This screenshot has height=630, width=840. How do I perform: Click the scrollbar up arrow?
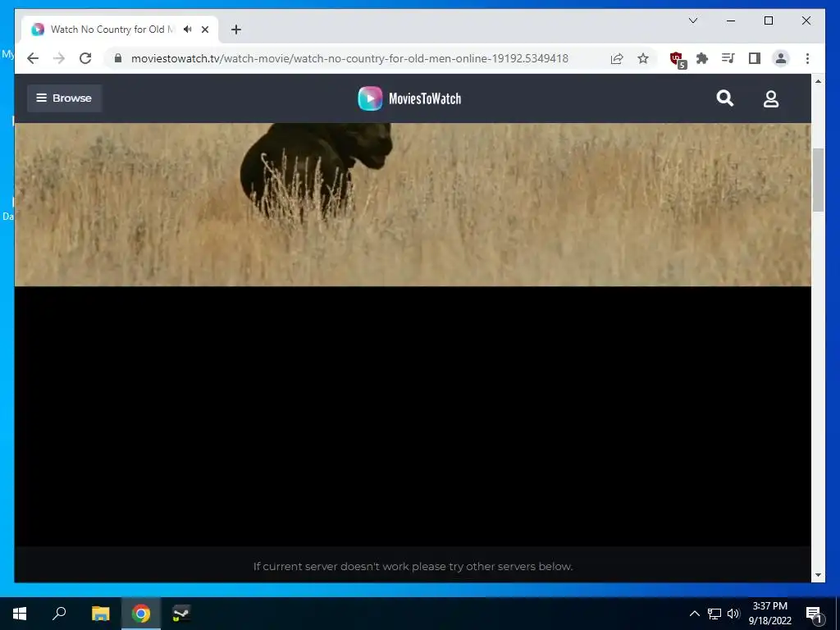(818, 81)
